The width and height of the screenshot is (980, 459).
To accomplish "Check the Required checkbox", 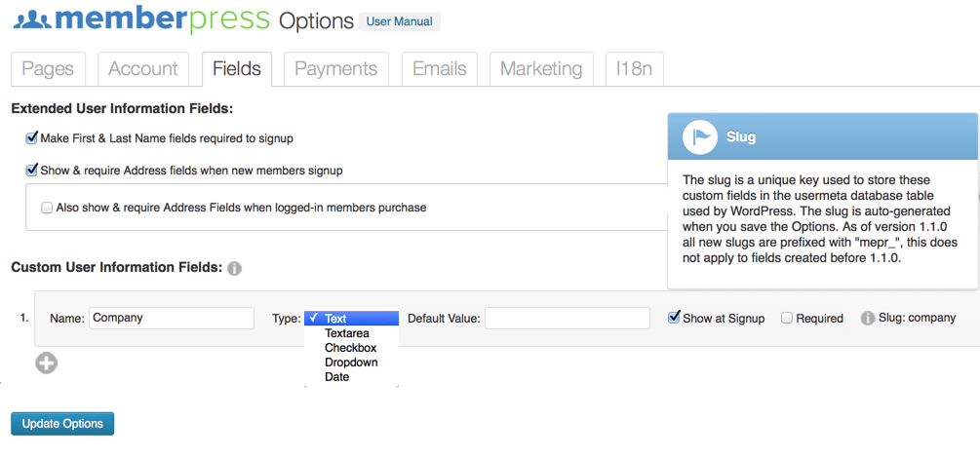I will tap(787, 319).
